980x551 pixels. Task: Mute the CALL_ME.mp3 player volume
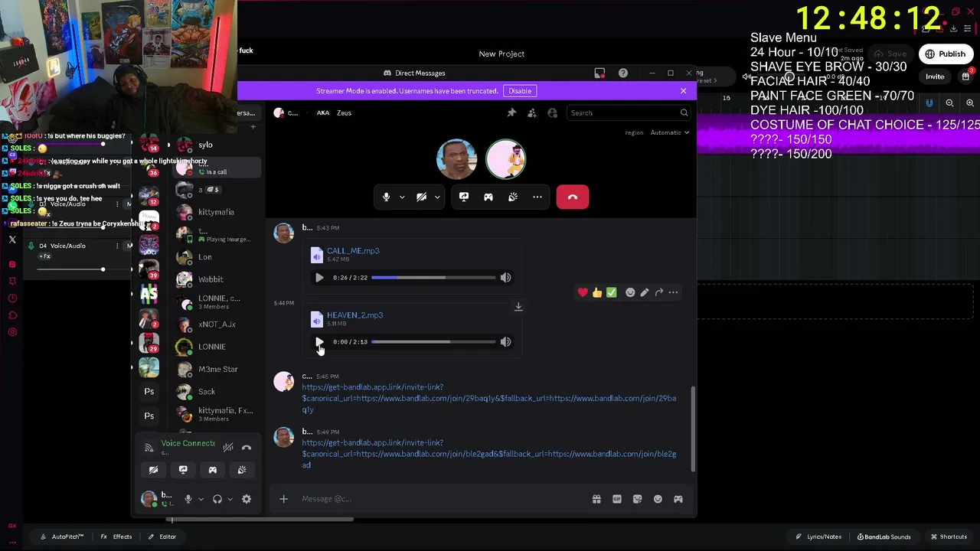tap(505, 278)
